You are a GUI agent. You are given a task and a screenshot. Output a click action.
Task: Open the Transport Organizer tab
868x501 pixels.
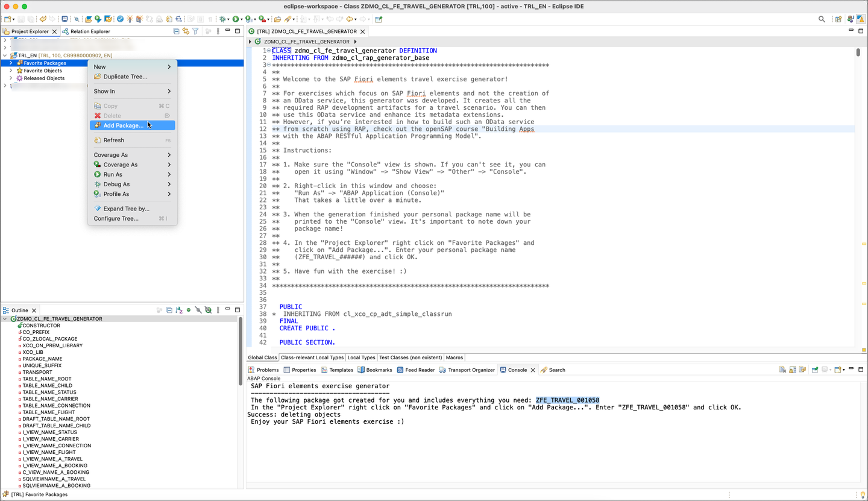tap(467, 370)
